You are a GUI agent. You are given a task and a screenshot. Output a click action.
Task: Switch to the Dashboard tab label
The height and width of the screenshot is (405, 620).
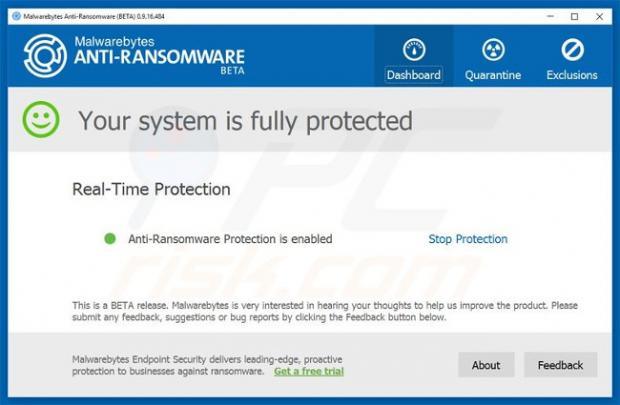413,75
